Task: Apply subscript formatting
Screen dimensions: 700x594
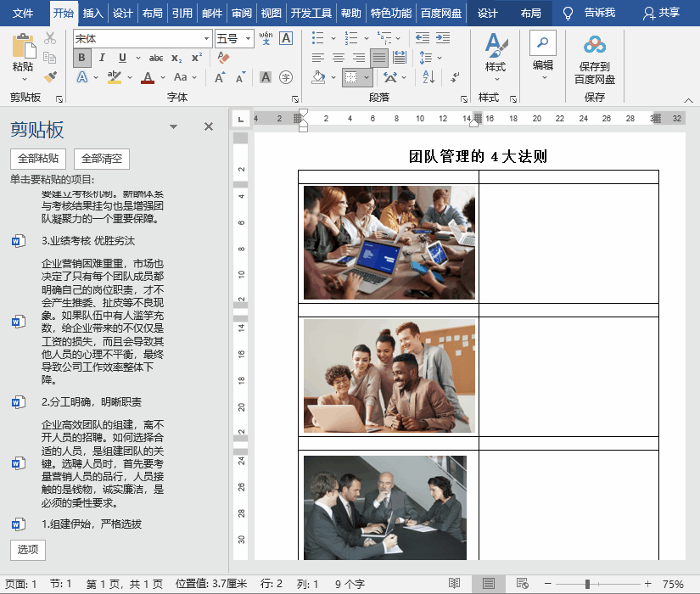Action: click(x=175, y=57)
